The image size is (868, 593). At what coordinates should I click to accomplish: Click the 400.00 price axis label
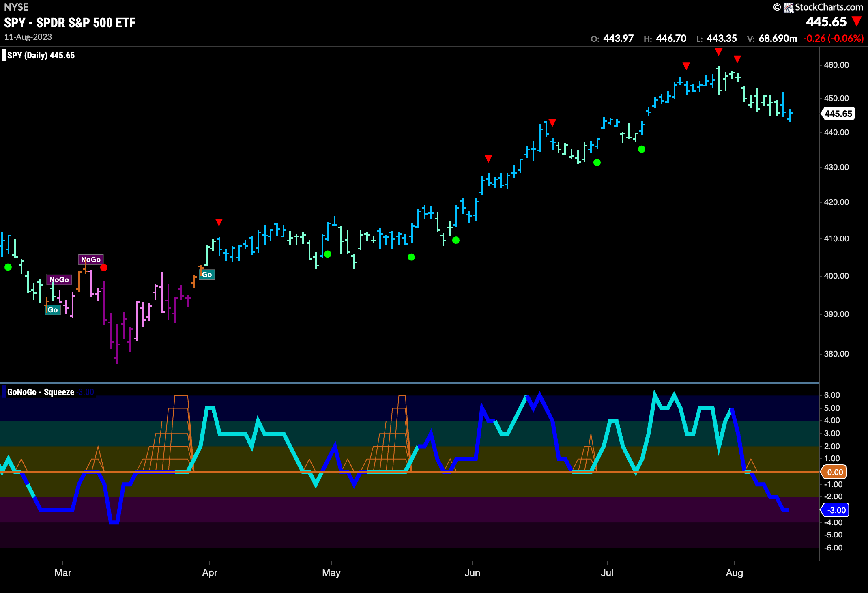click(836, 276)
